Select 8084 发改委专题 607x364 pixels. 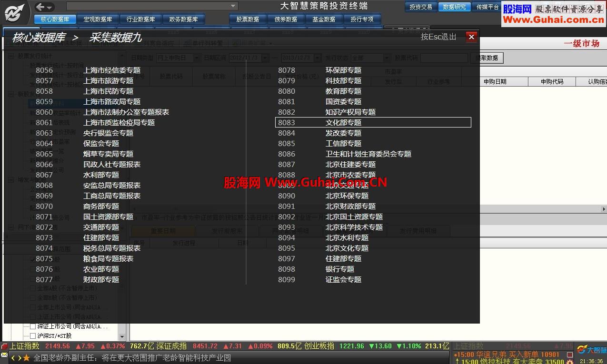point(320,133)
